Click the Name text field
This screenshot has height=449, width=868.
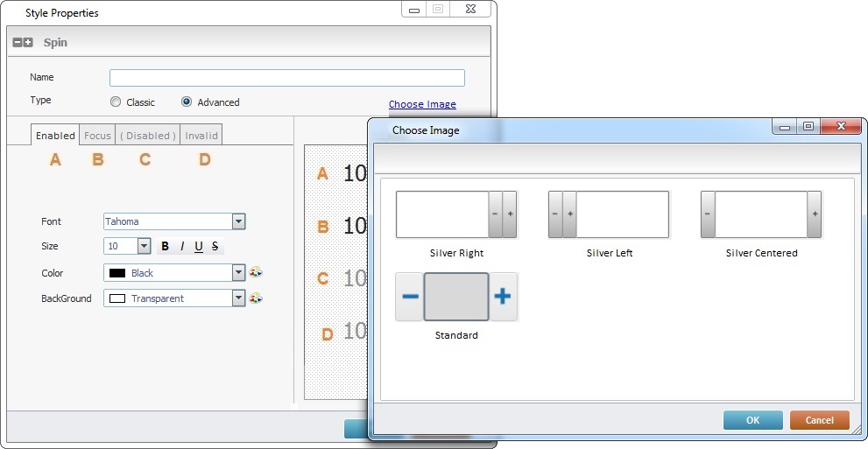click(286, 78)
